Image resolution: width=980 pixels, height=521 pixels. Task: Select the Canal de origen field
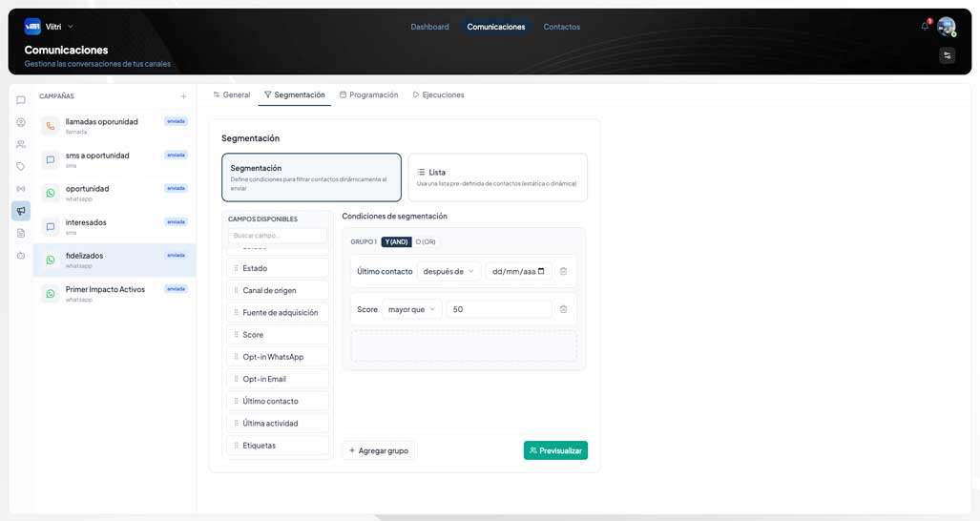pos(278,290)
